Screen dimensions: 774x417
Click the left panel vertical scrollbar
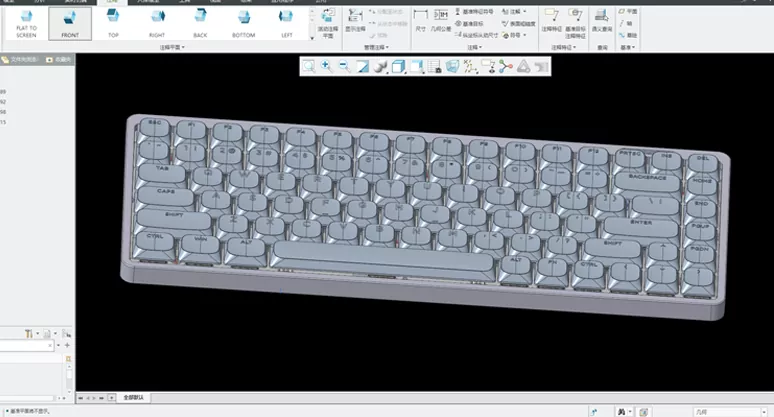pos(69,378)
